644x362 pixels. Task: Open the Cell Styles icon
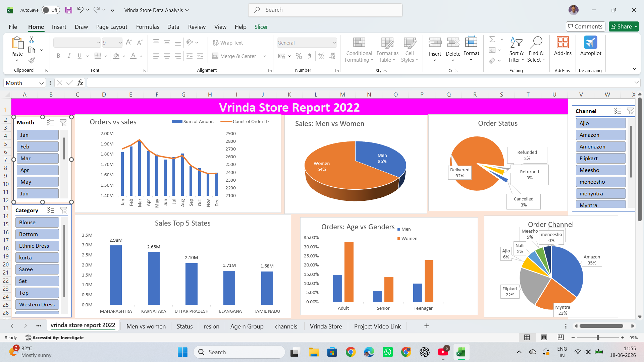(410, 43)
